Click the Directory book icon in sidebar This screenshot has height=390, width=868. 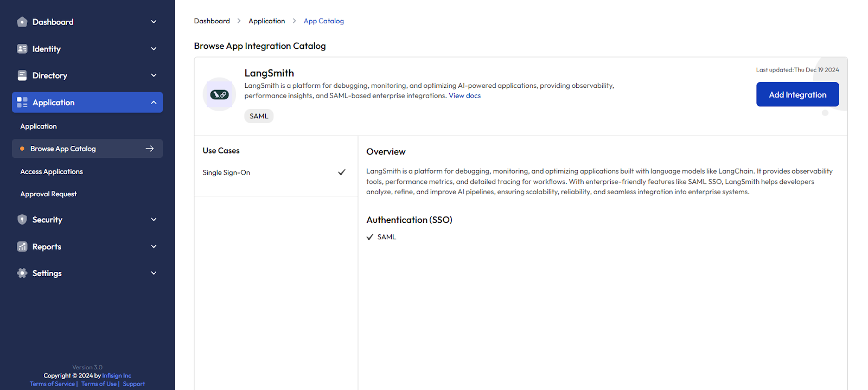click(x=22, y=75)
